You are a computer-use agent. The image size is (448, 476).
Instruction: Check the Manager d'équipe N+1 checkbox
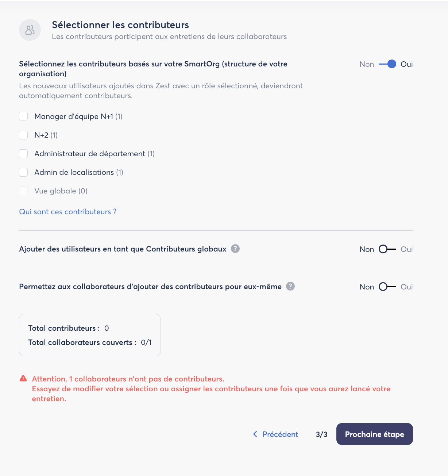click(x=23, y=116)
